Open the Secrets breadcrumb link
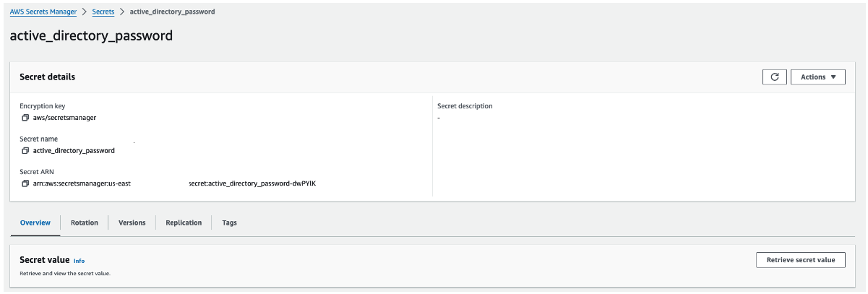Viewport: 868px width, 294px height. [103, 12]
